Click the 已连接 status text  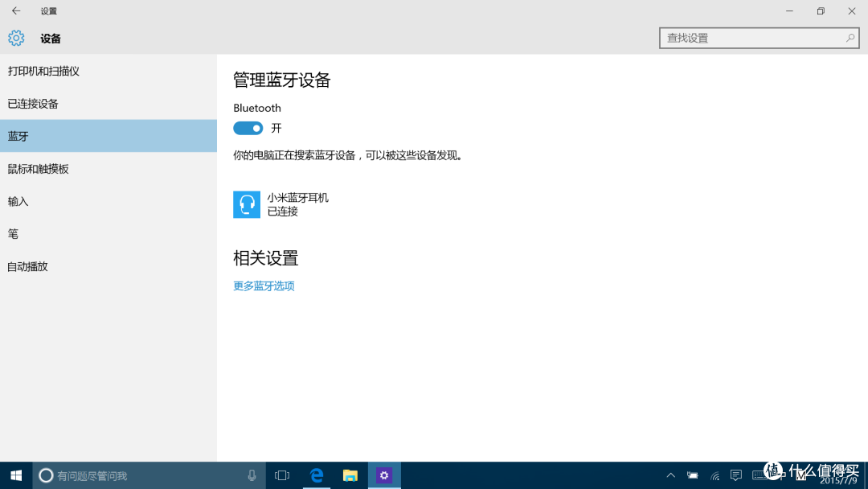pos(283,212)
